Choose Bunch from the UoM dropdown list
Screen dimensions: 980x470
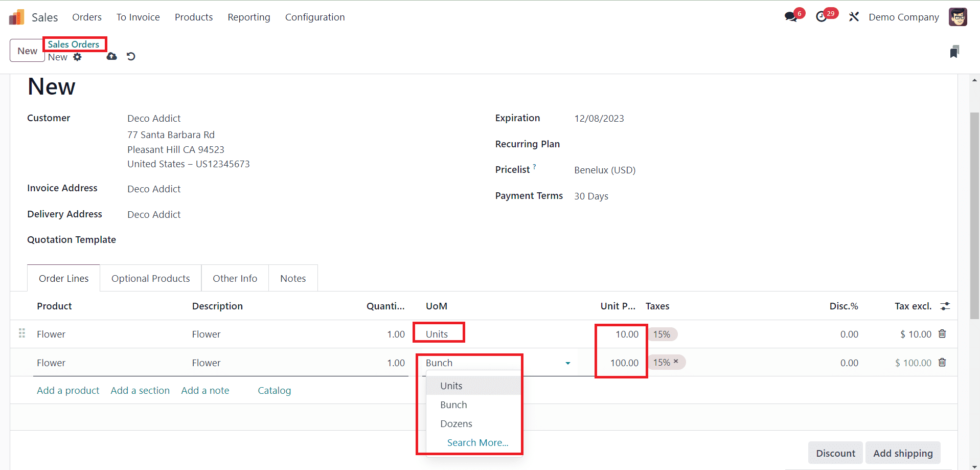[474, 405]
